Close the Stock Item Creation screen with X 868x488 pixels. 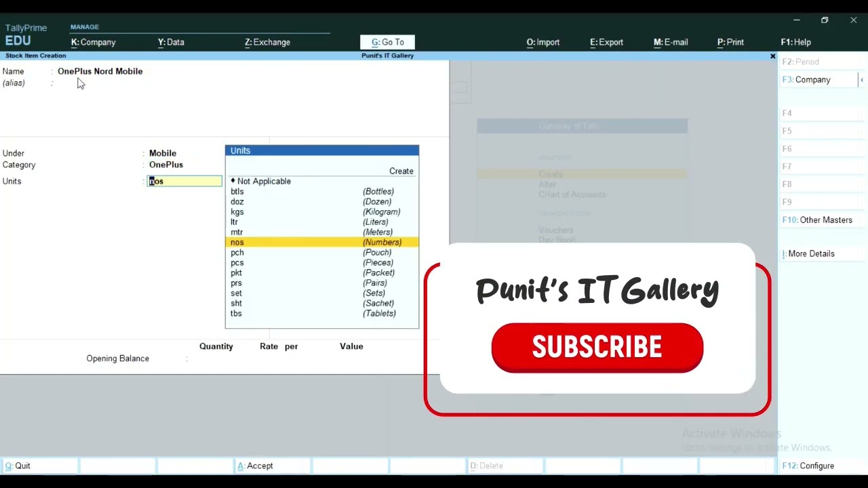pos(772,56)
